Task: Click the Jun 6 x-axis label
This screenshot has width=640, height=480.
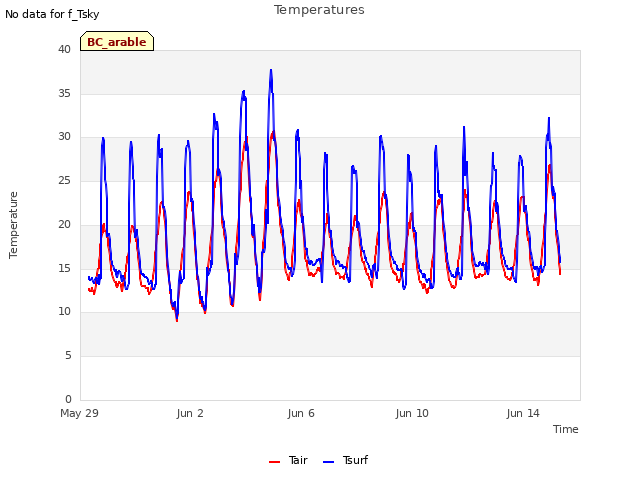Action: point(301,413)
